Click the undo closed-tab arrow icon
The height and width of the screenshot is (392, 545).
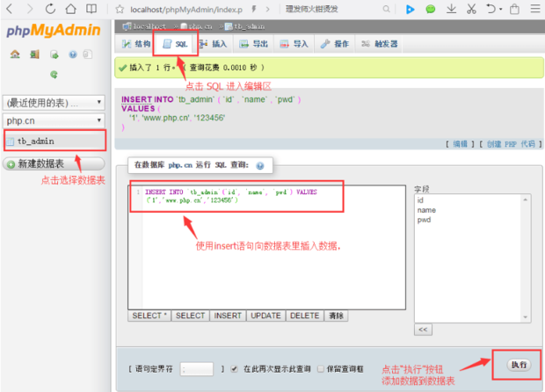click(x=490, y=9)
